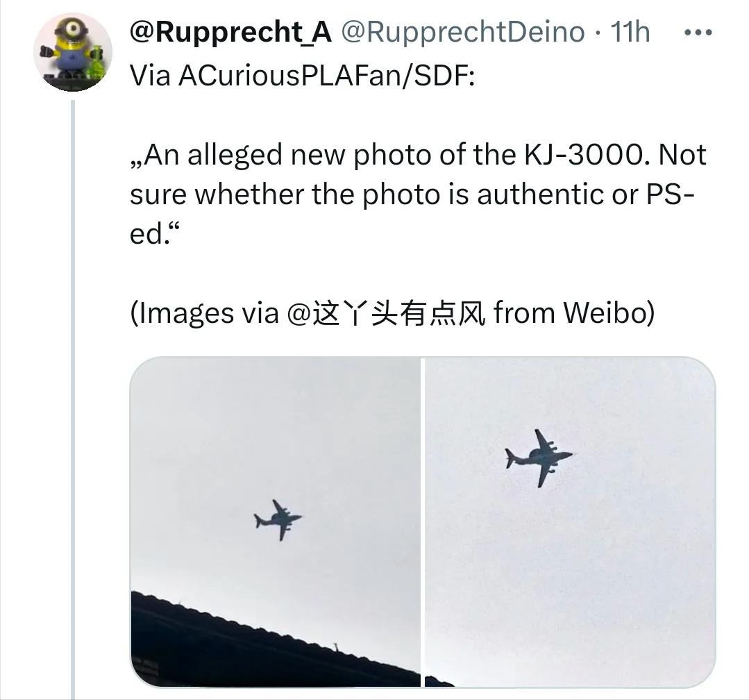Click the divider between the two photos
Image resolution: width=749 pixels, height=700 pixels.
coord(423,522)
